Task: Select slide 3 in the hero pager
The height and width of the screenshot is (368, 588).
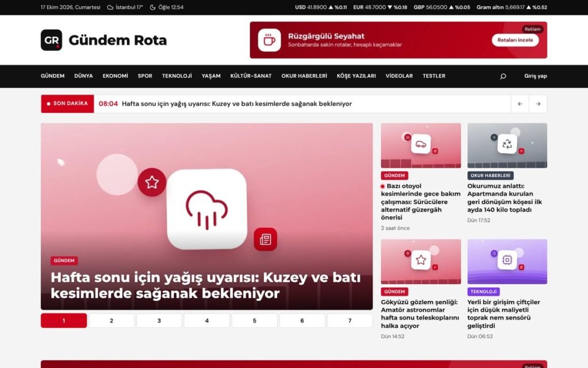Action: tap(159, 321)
